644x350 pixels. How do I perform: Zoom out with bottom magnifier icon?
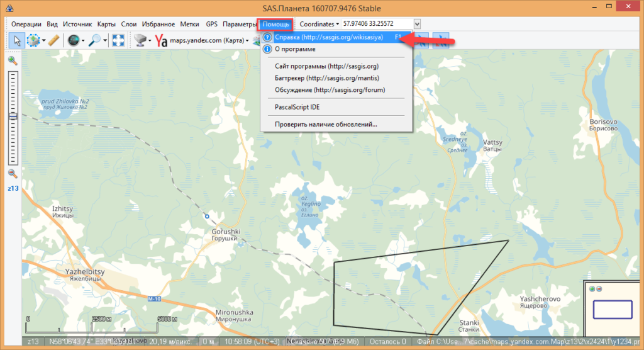click(13, 174)
